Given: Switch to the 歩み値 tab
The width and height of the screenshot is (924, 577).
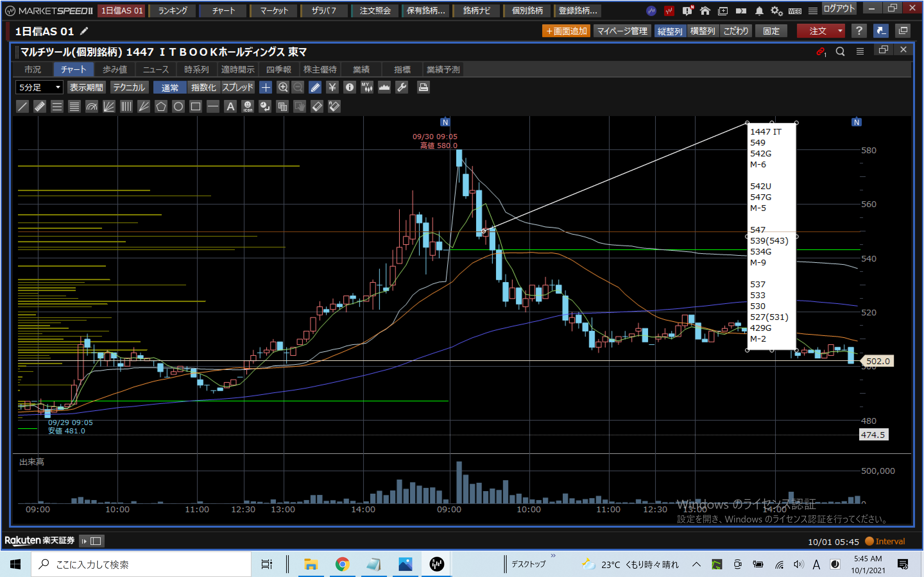Looking at the screenshot, I should coord(115,70).
